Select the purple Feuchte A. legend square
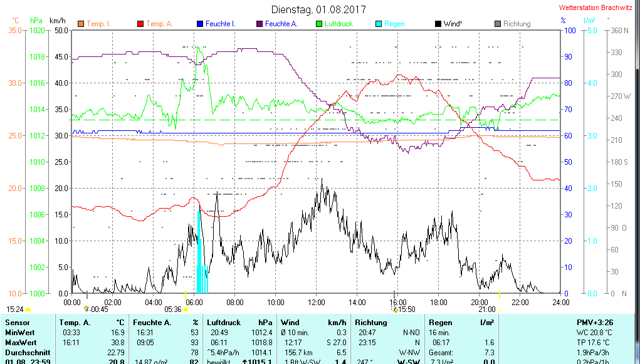Screen dimensions: 640x364 [259, 24]
